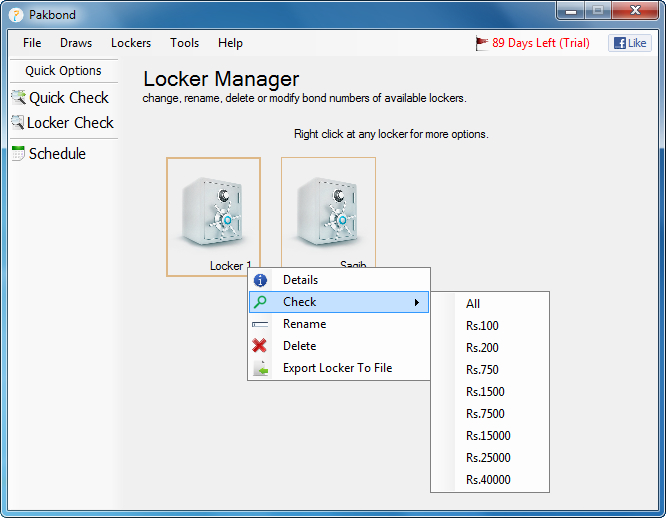
Task: Click the blue info icon beside Details
Action: point(260,280)
